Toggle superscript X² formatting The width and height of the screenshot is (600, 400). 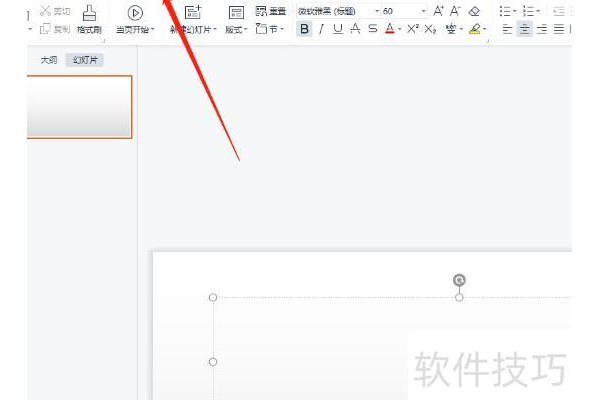(412, 28)
